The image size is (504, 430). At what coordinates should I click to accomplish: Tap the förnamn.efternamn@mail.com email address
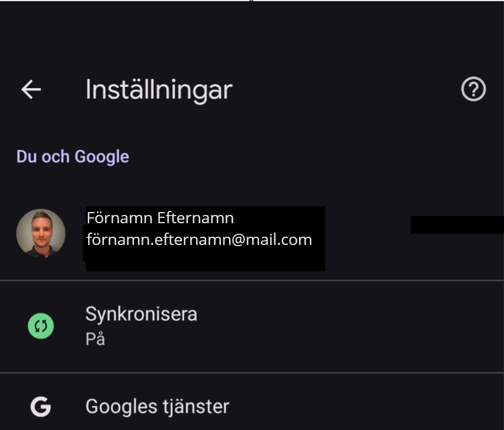[x=199, y=240]
